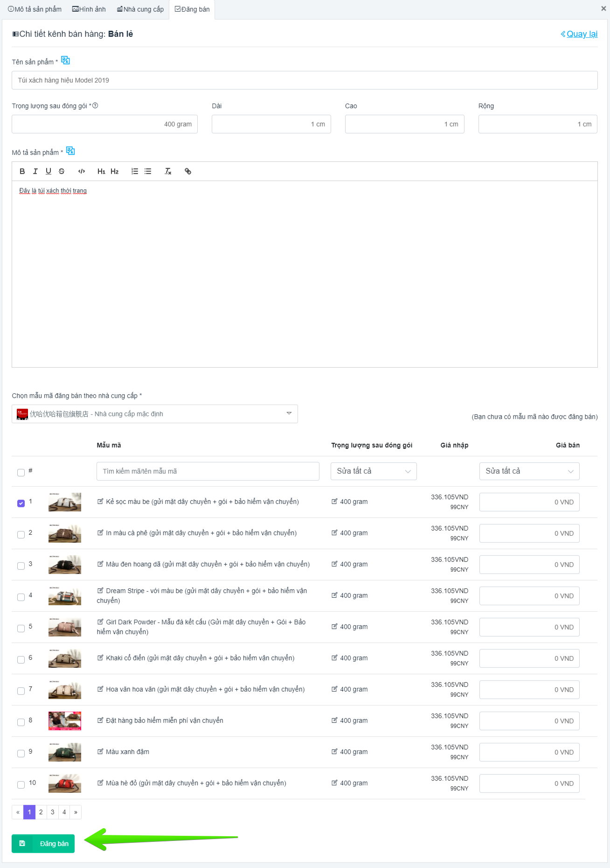Go to pagination page 4
Viewport: 610px width, 868px height.
[64, 812]
